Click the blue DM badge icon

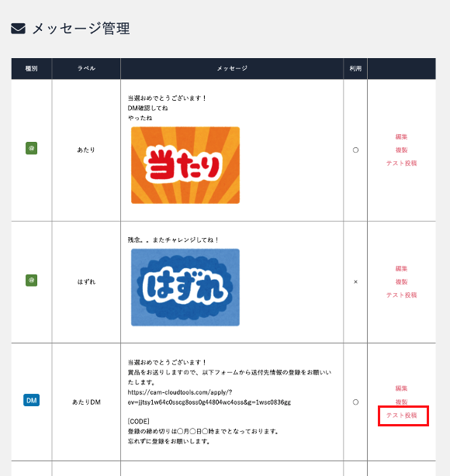click(x=31, y=400)
